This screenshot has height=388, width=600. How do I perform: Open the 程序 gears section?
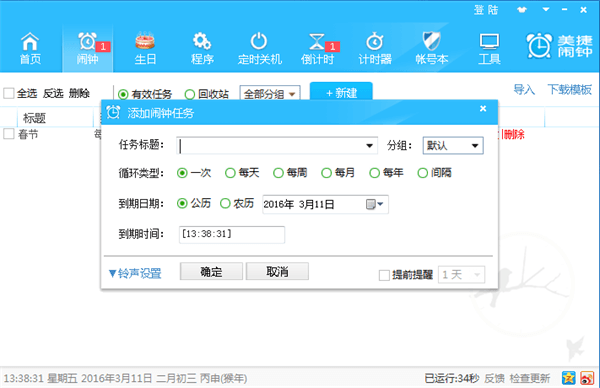point(202,48)
